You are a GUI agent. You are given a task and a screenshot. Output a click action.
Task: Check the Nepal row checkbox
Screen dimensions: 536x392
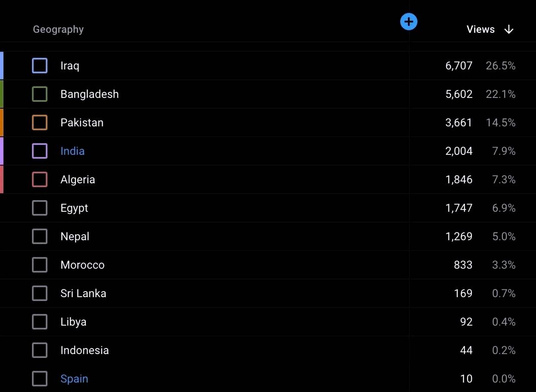[40, 236]
